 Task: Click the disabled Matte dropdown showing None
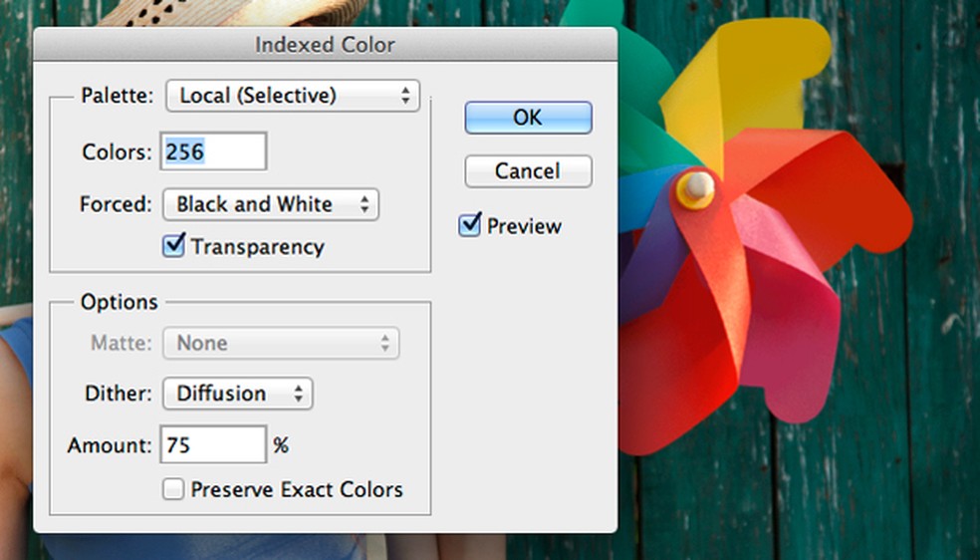point(281,344)
